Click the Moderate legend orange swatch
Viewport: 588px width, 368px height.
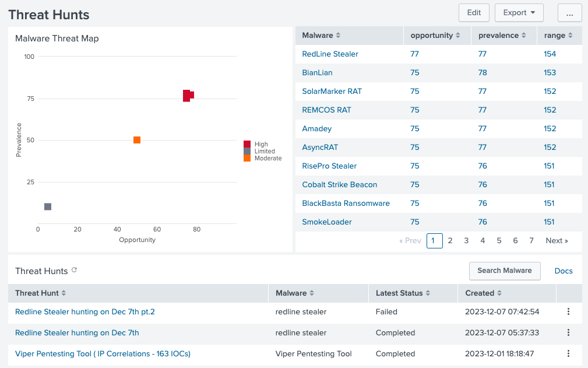click(x=247, y=158)
